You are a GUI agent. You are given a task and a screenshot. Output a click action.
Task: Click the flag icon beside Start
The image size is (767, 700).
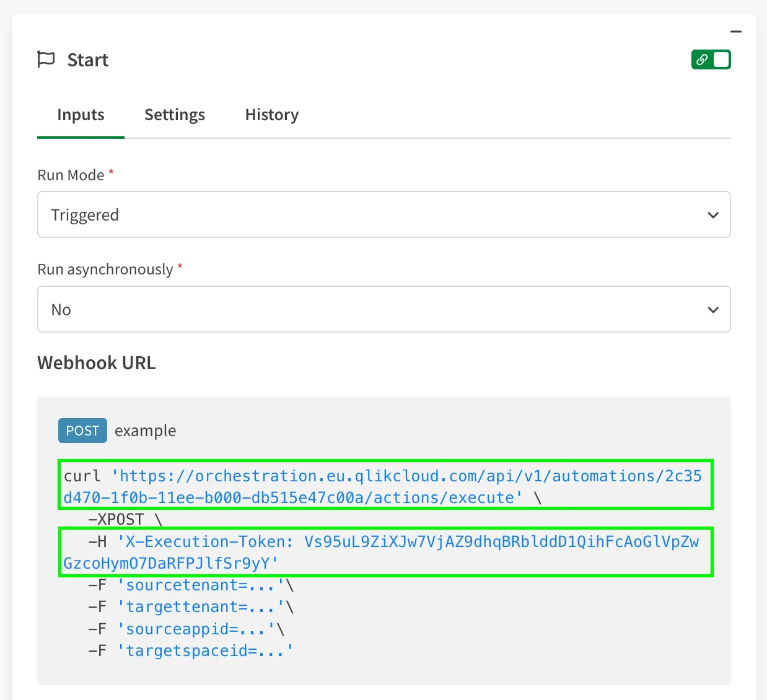pos(46,59)
